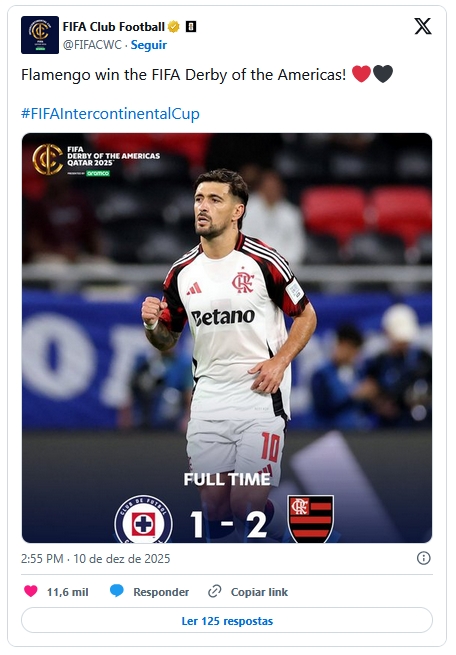Open the X logo link
This screenshot has height=655, width=456.
tap(423, 26)
